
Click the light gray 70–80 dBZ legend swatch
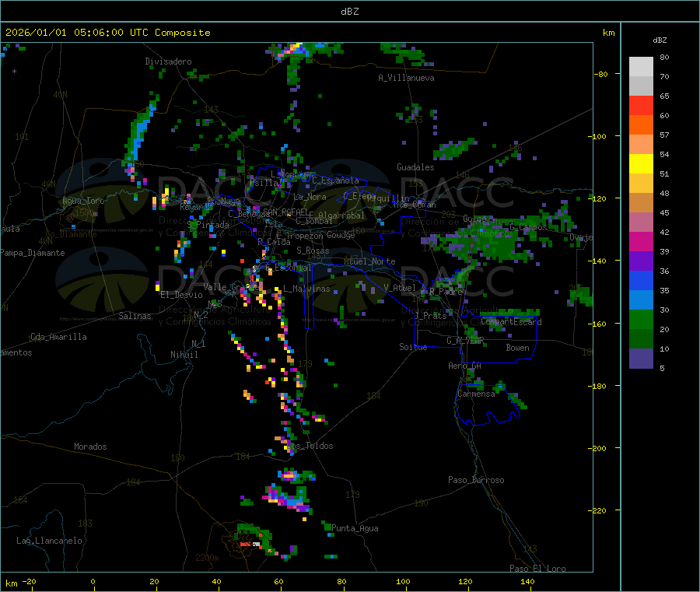641,67
